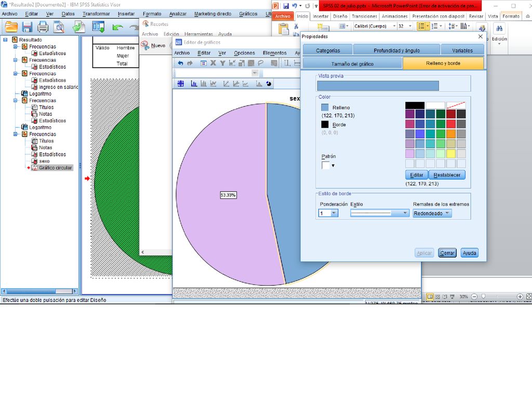The image size is (532, 399).
Task: Select the Relleno fill color swatch
Action: click(x=325, y=107)
